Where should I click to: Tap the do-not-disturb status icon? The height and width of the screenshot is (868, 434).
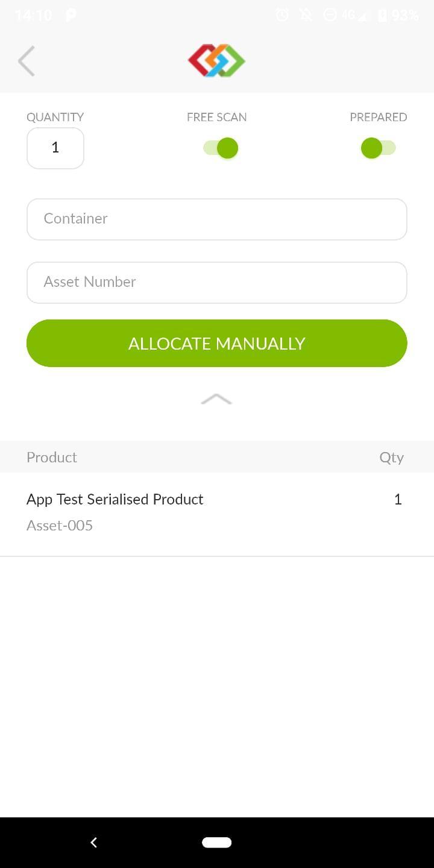[330, 15]
